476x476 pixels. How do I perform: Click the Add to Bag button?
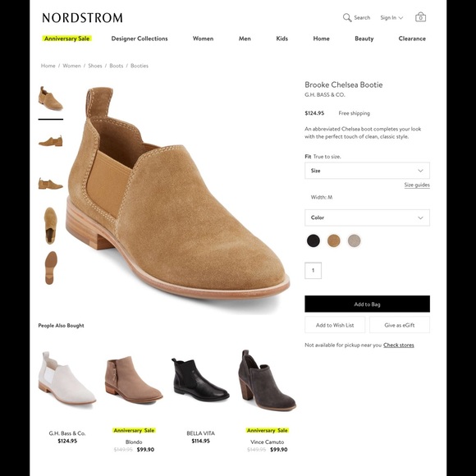tap(367, 304)
